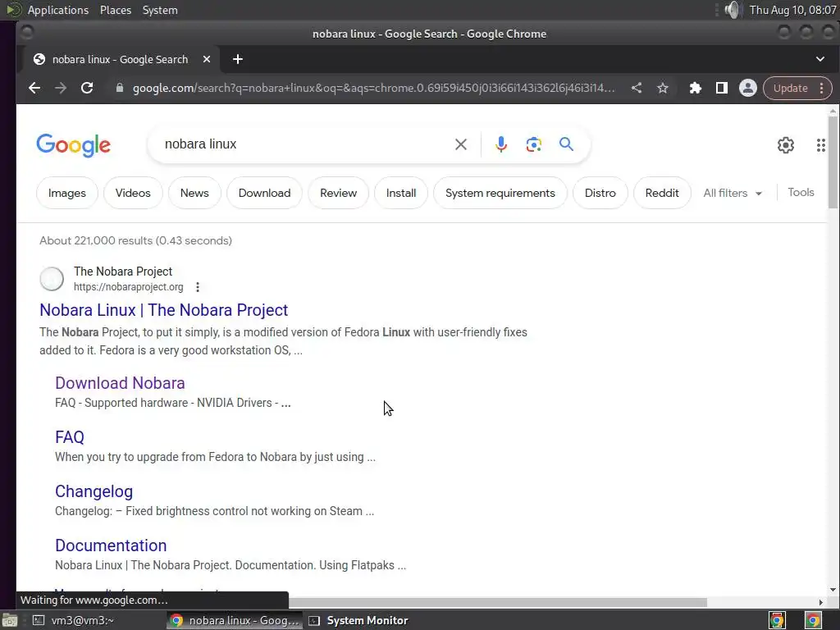Viewport: 840px width, 630px height.
Task: Click the horizontal scrollbar thumb
Action: coord(498,602)
